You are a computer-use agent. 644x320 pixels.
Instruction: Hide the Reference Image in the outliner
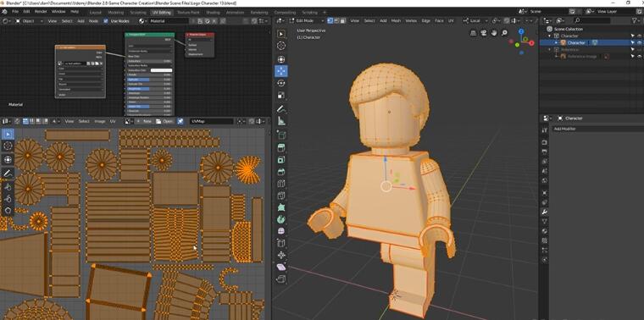coord(639,56)
